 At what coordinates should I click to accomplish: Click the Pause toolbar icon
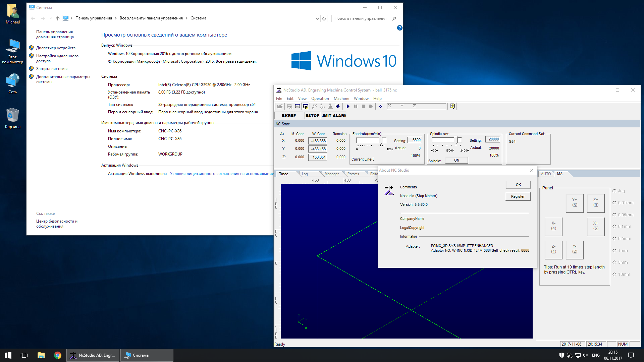[356, 106]
